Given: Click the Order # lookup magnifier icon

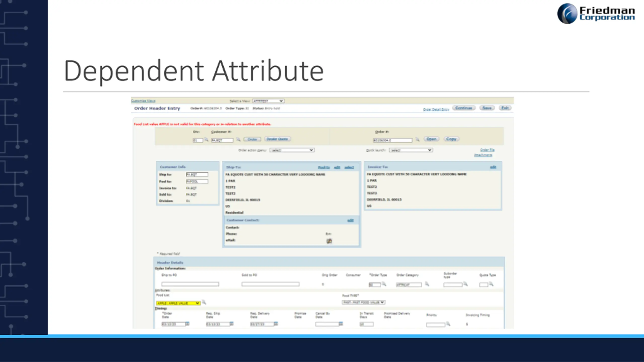Looking at the screenshot, I should click(x=417, y=140).
